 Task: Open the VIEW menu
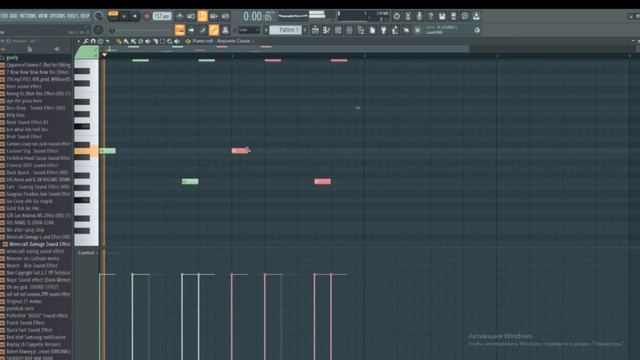[43, 16]
